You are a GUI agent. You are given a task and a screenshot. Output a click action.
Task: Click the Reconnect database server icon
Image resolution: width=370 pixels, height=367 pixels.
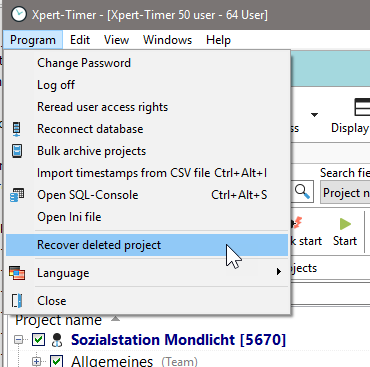tap(17, 129)
